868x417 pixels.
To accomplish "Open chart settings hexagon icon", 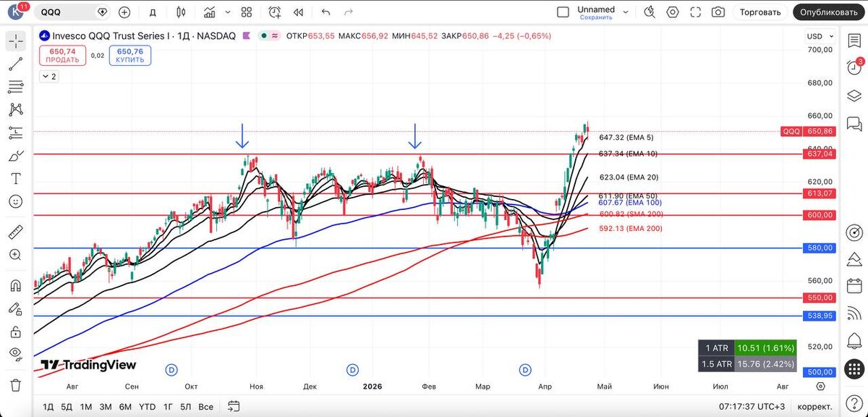I will 673,12.
